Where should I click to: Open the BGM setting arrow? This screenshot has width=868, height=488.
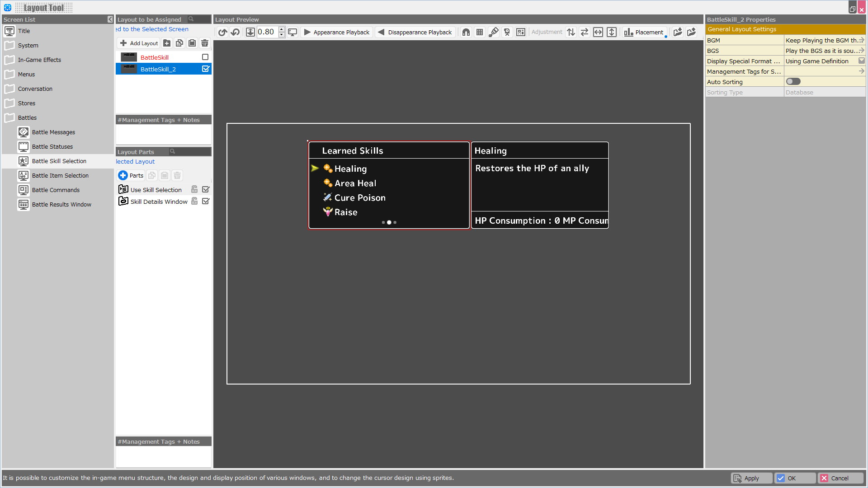click(x=861, y=40)
